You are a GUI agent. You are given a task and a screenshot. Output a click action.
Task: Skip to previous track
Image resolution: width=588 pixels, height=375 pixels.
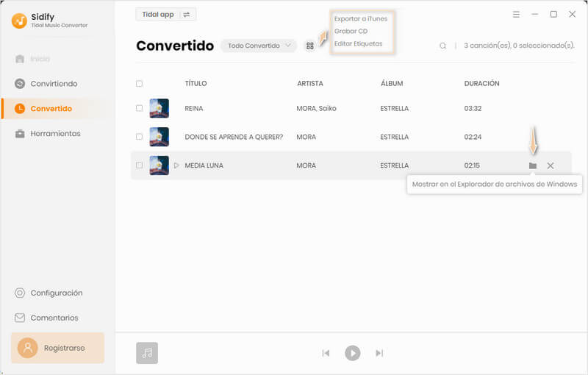[326, 353]
